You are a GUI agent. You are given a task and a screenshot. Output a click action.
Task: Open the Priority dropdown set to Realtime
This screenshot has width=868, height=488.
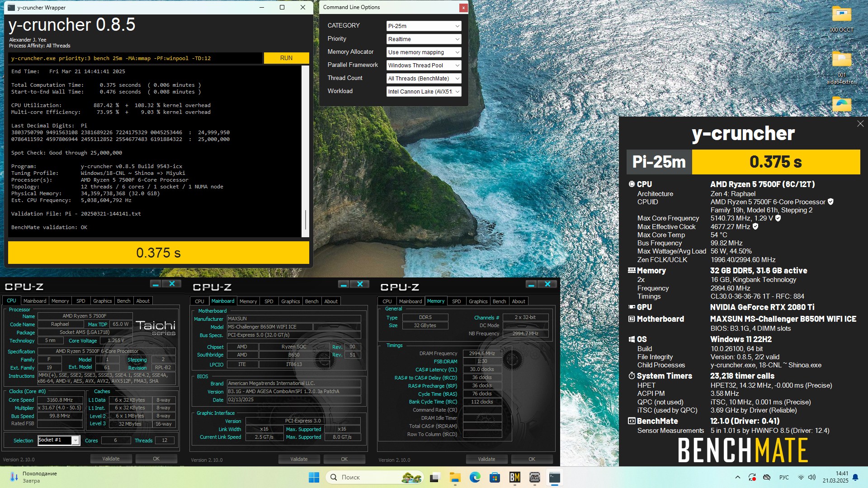pyautogui.click(x=424, y=39)
